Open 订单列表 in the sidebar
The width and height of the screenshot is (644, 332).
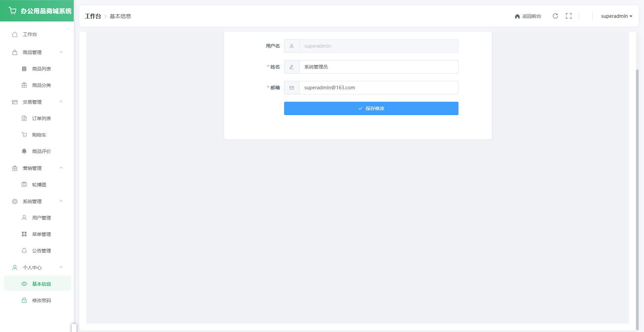(41, 118)
